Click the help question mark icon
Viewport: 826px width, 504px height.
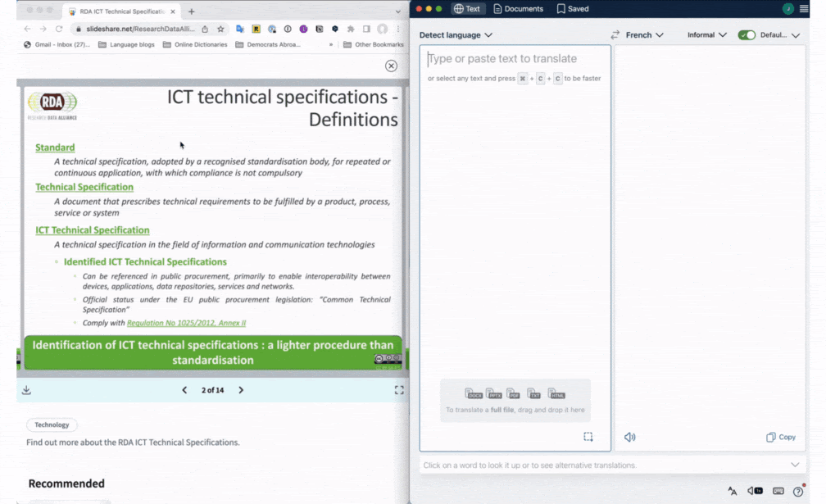pos(797,489)
